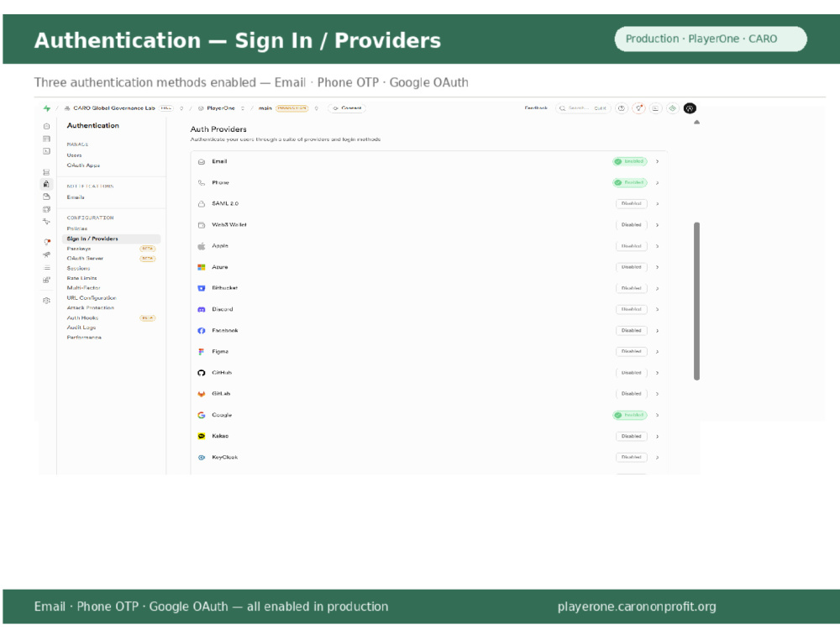
Task: Click the Google logo icon
Action: (x=202, y=415)
